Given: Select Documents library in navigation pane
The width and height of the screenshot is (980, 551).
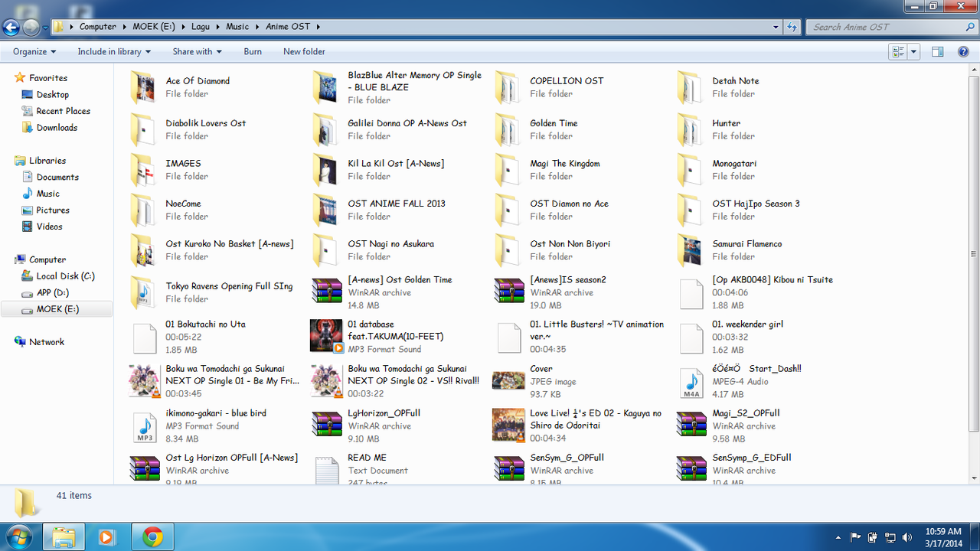Looking at the screenshot, I should [x=57, y=178].
